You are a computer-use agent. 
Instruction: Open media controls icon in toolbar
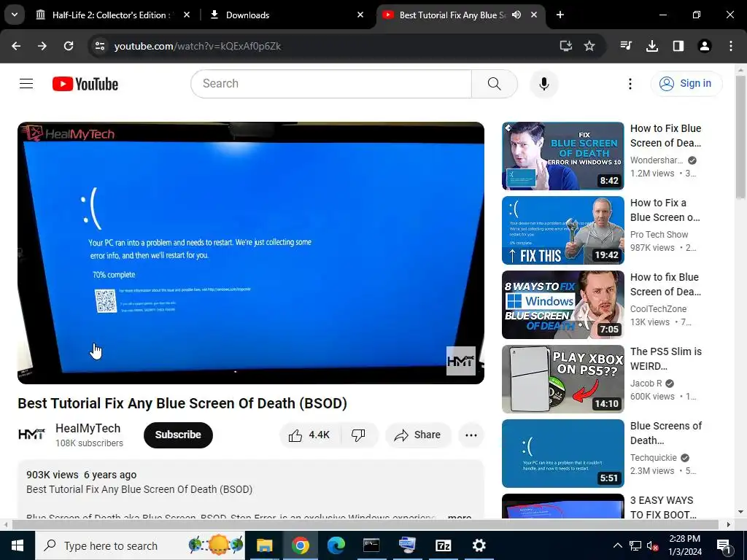[x=626, y=46]
